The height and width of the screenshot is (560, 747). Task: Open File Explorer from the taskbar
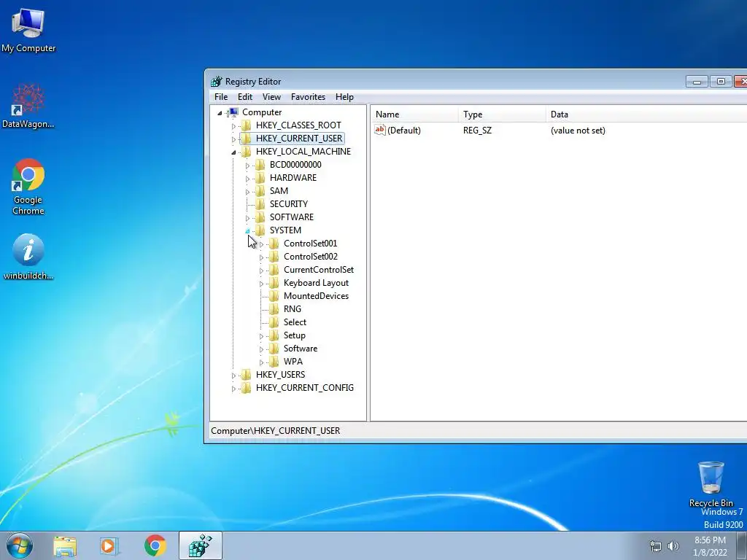click(x=65, y=545)
